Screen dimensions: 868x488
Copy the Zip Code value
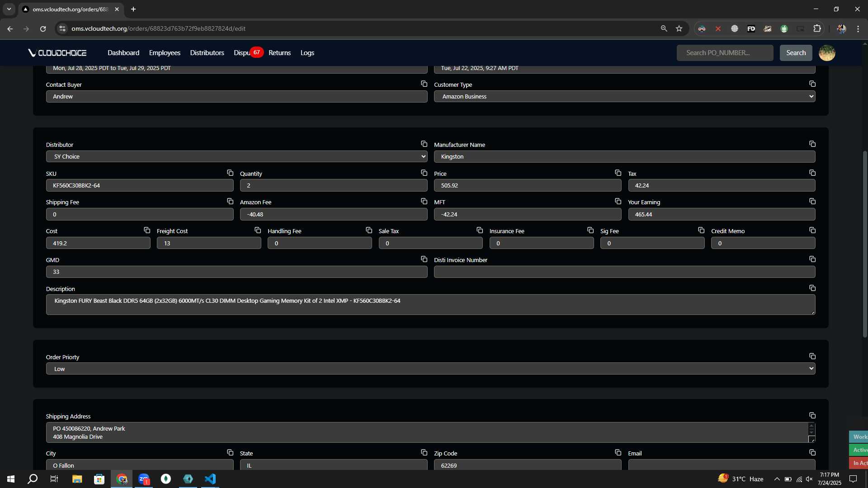[x=618, y=453]
